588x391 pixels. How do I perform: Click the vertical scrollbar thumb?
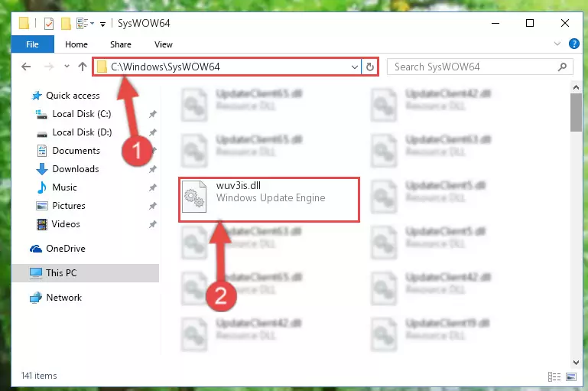576,112
